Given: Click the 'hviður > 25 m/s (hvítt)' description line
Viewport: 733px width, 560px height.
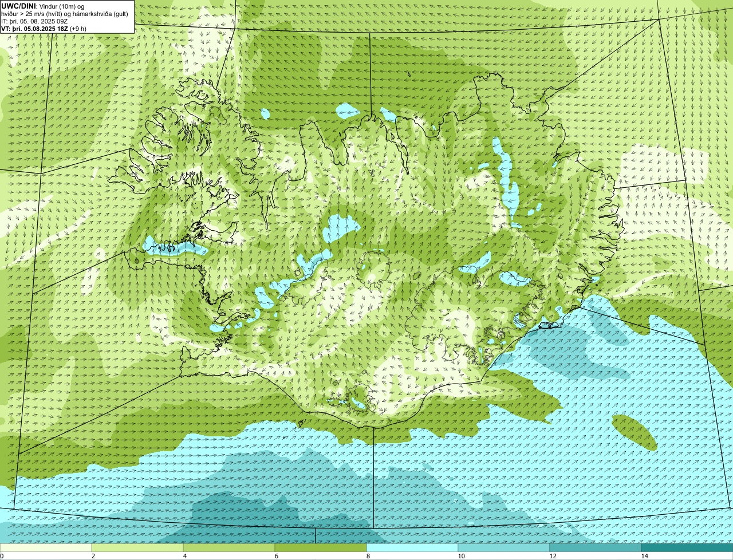Looking at the screenshot, I should (66, 14).
